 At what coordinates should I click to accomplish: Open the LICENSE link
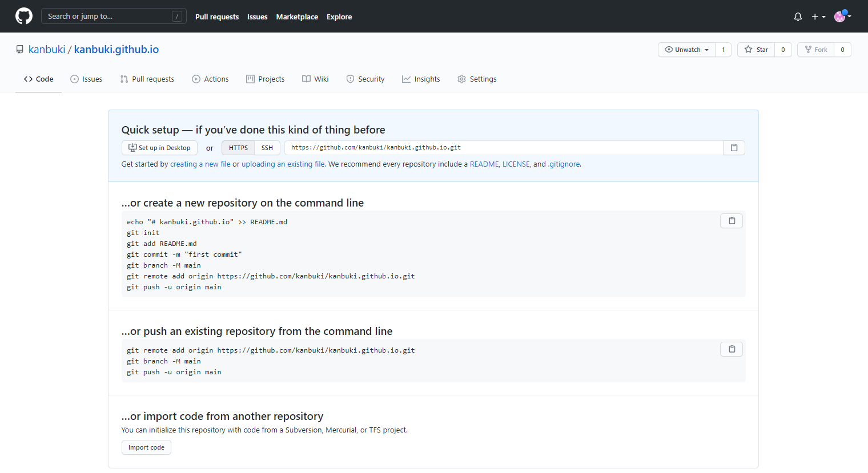click(516, 164)
